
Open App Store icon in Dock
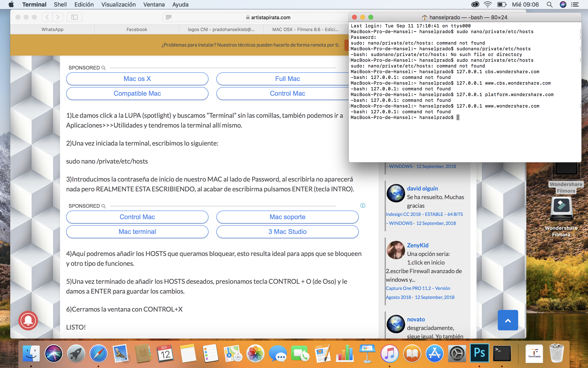tap(434, 353)
